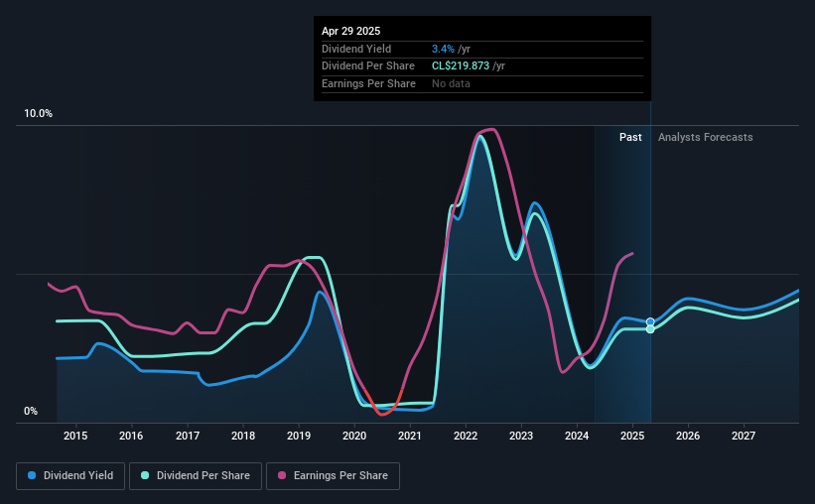This screenshot has width=815, height=504.
Task: Click the tooltip Earnings Per Share row label
Action: 368,83
